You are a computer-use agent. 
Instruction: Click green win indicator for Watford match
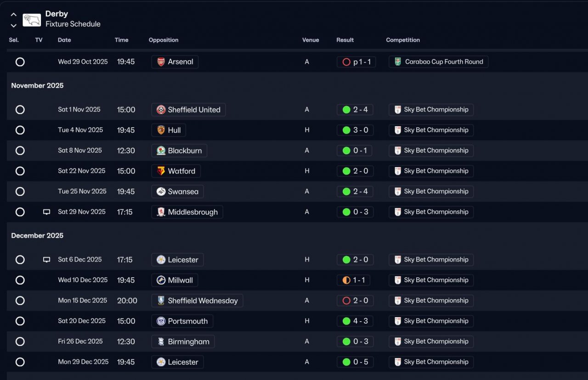click(x=346, y=171)
